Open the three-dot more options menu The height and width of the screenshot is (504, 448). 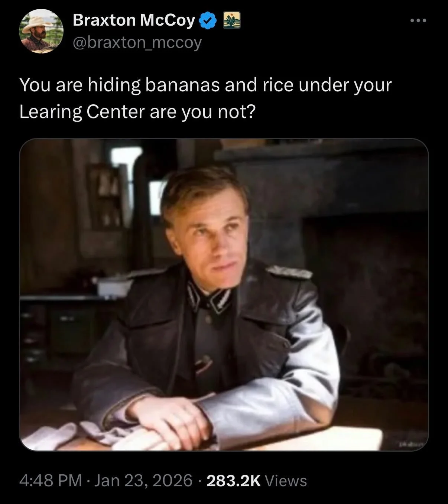(x=418, y=21)
